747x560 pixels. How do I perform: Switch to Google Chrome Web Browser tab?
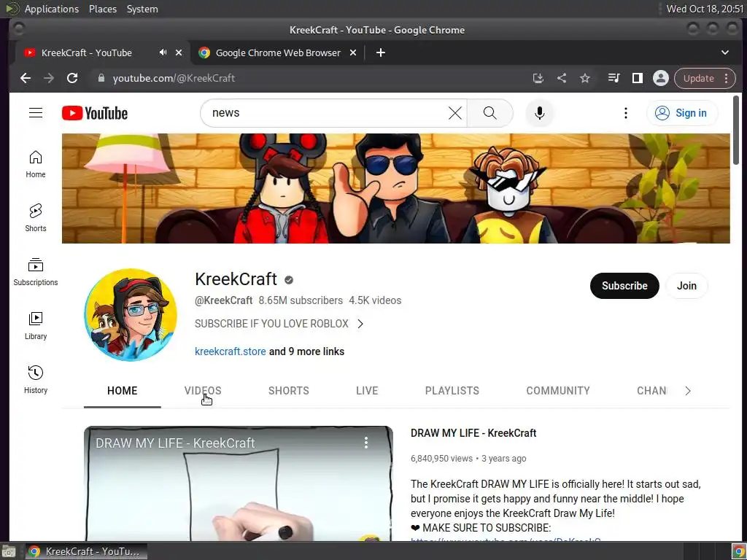(278, 52)
